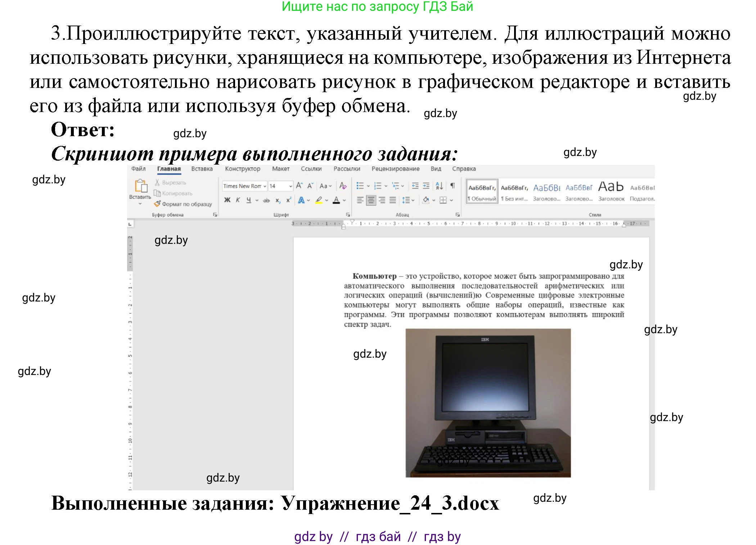Expand the text highlight color options
This screenshot has height=545, width=756.
point(327,200)
